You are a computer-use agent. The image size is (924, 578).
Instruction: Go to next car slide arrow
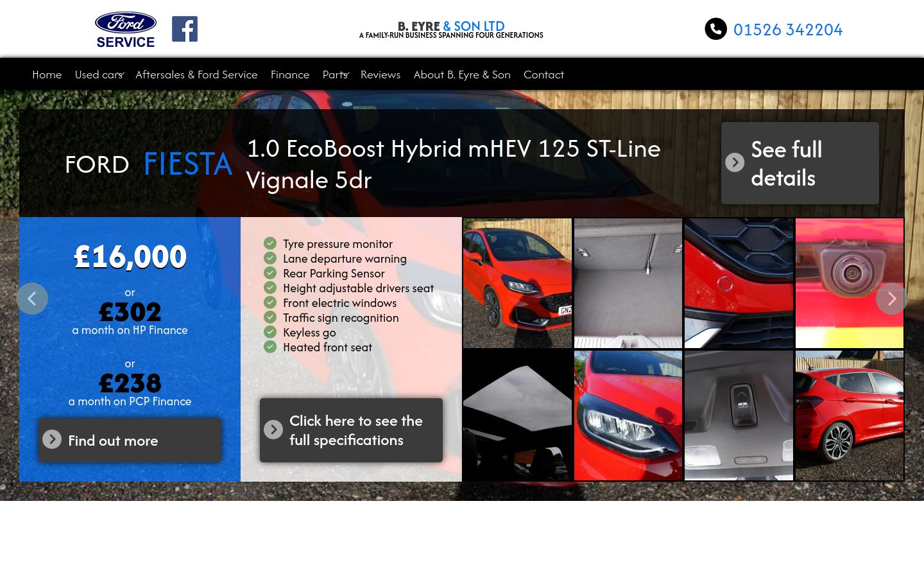coord(891,299)
